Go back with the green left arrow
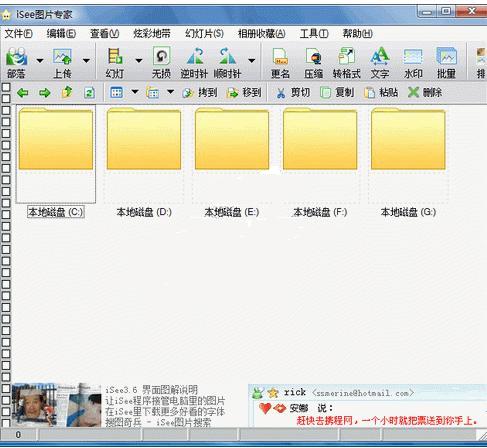The height and width of the screenshot is (448, 487). point(23,93)
